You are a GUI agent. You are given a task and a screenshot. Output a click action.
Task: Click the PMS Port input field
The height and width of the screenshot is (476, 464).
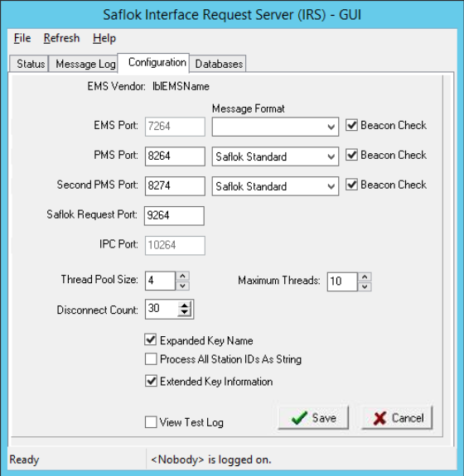175,156
